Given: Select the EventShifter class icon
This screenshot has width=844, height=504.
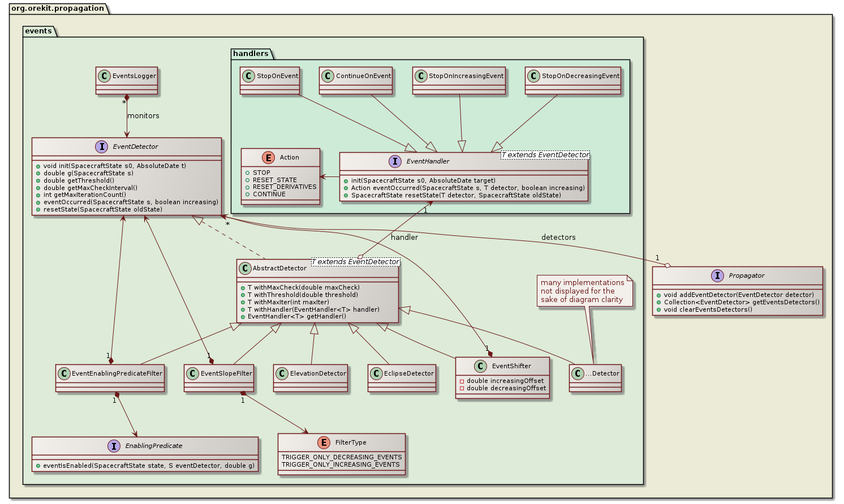Looking at the screenshot, I should click(480, 365).
